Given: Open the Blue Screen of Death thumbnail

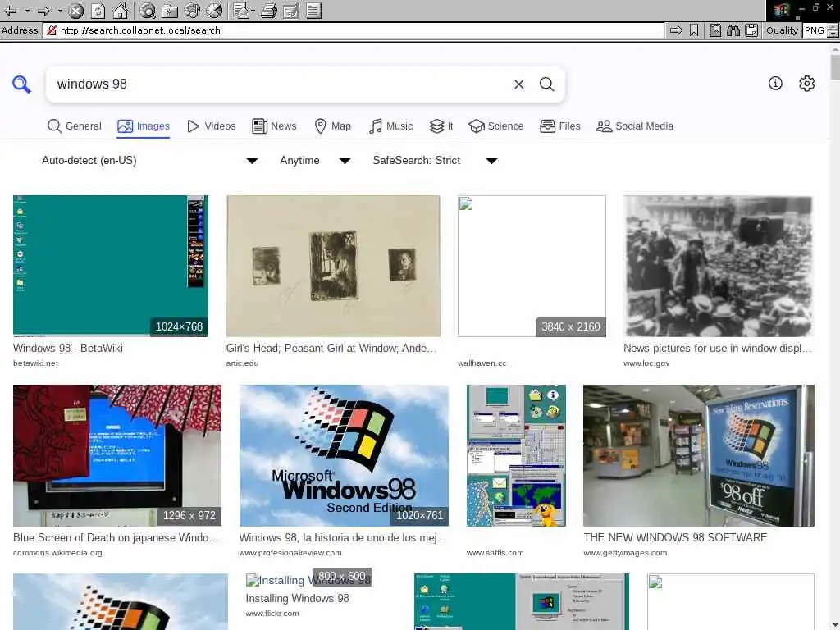Looking at the screenshot, I should [116, 455].
